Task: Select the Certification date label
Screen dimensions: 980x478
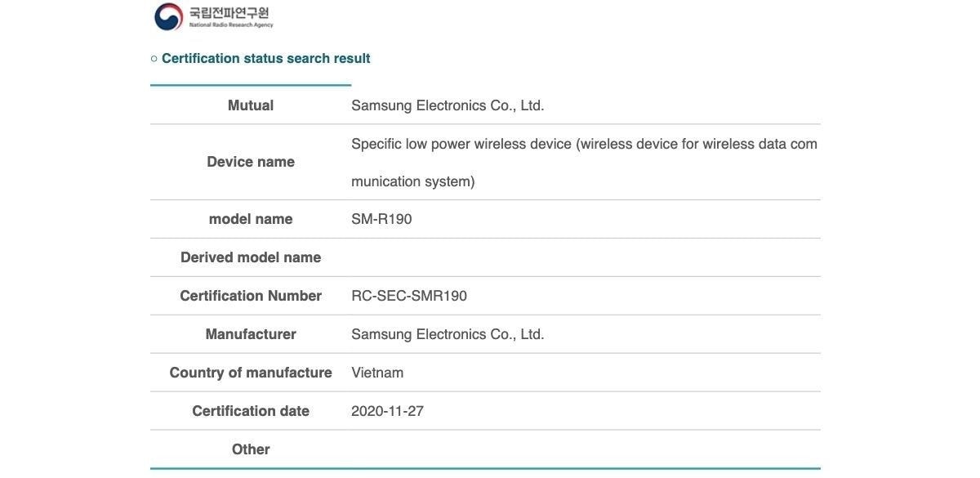Action: coord(251,411)
